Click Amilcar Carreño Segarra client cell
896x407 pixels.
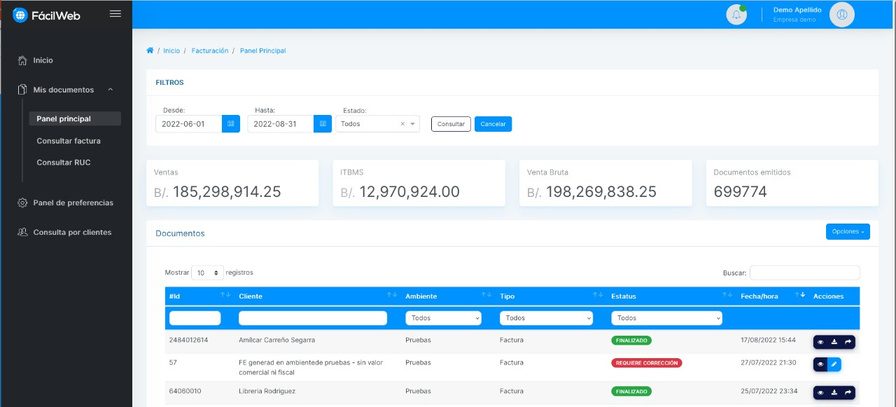point(277,340)
